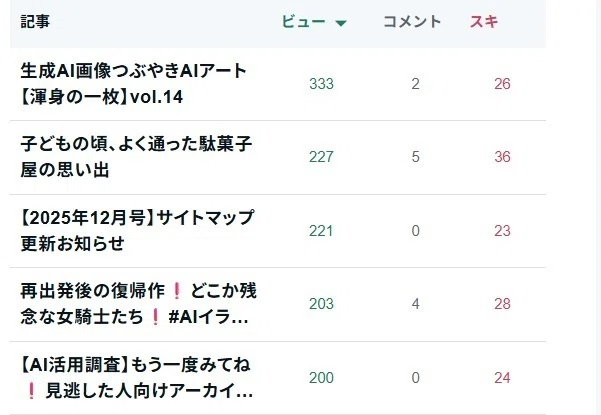The width and height of the screenshot is (601, 415).
Task: Click view count 221 of サイトマップ row
Action: click(x=321, y=231)
